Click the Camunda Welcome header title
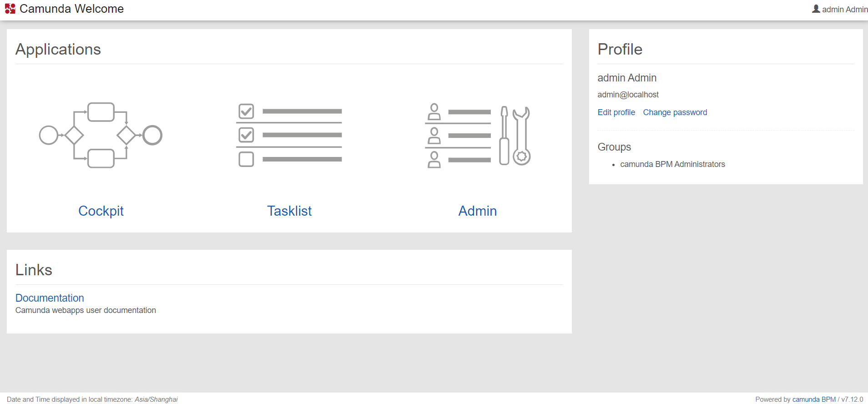 tap(71, 9)
